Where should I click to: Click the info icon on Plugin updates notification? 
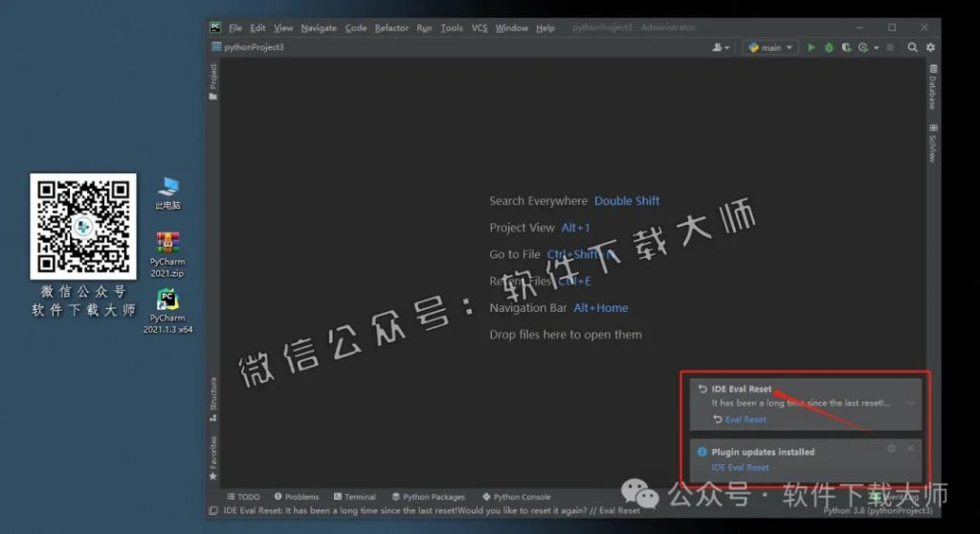(702, 452)
